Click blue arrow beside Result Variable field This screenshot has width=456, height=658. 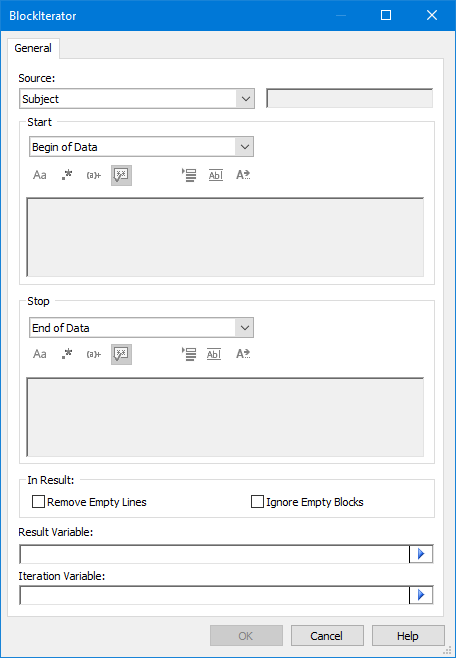(421, 554)
